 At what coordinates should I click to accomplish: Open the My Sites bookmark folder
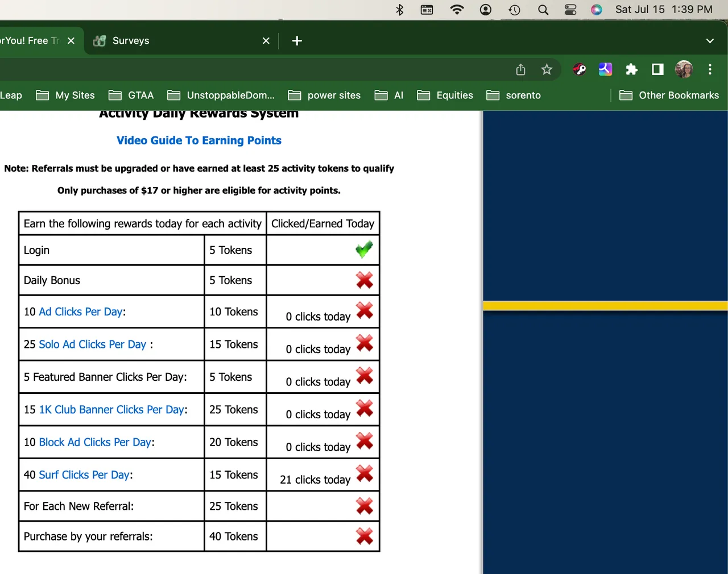(65, 95)
